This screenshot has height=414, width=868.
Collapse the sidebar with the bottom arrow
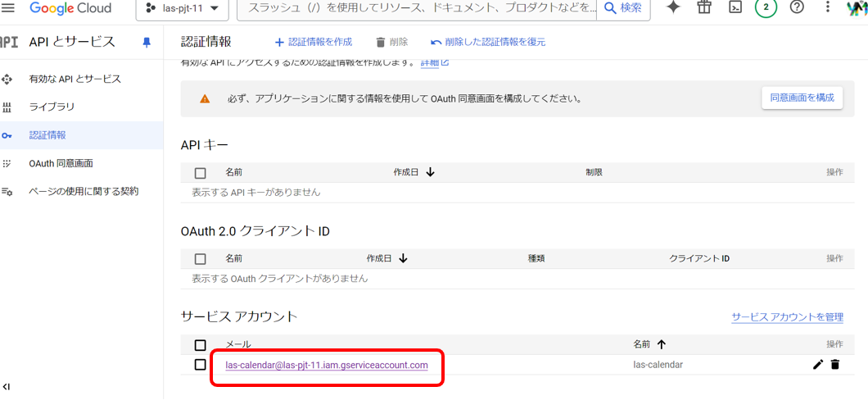(7, 387)
